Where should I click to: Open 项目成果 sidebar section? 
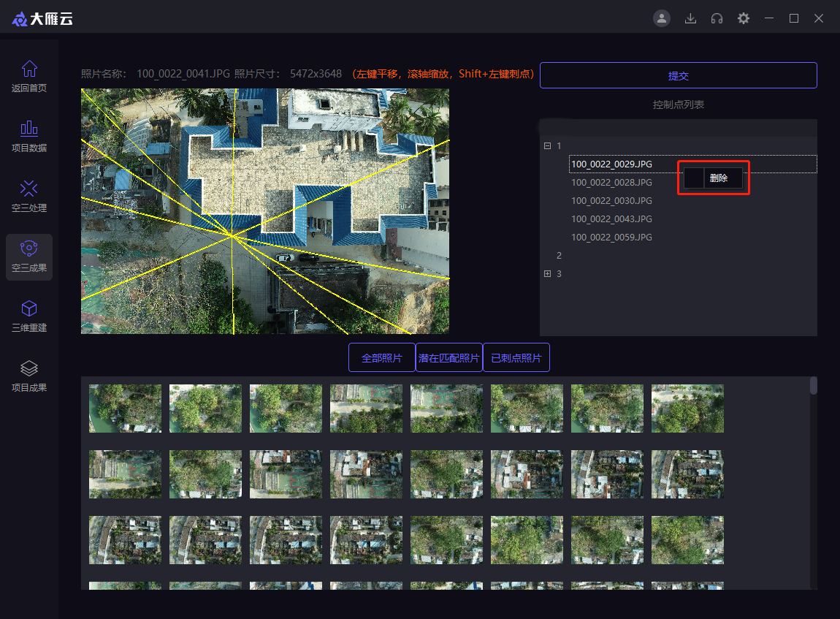point(29,376)
